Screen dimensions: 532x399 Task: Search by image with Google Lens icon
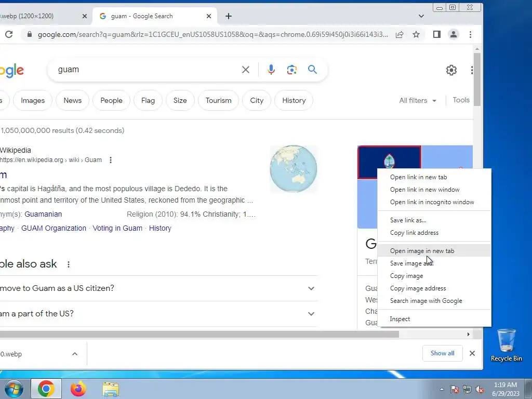click(292, 70)
